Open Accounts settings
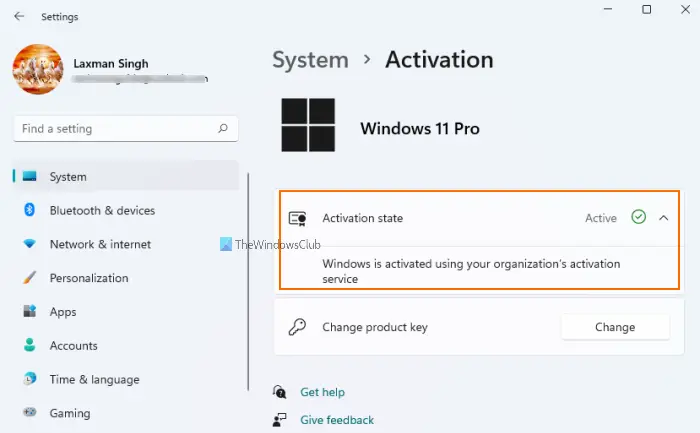700x433 pixels. 74,346
